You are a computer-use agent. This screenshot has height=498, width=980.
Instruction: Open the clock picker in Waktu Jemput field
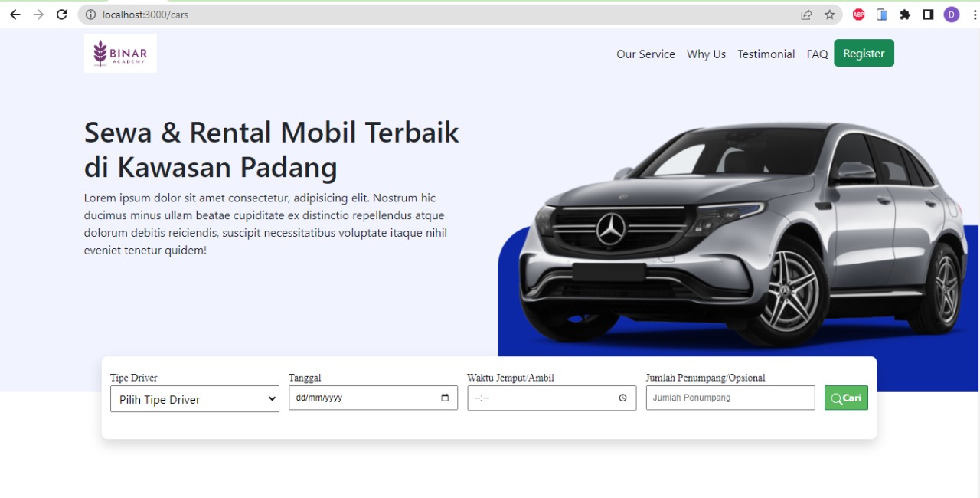pos(622,398)
